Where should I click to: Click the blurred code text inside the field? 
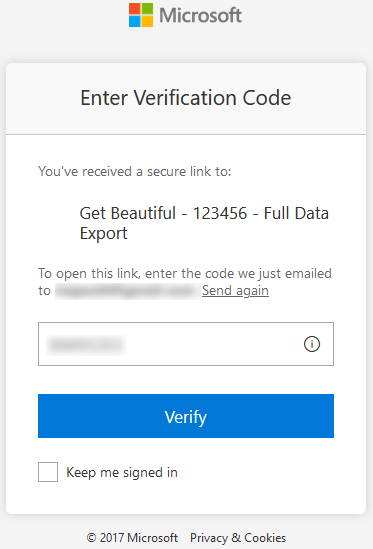pos(86,345)
